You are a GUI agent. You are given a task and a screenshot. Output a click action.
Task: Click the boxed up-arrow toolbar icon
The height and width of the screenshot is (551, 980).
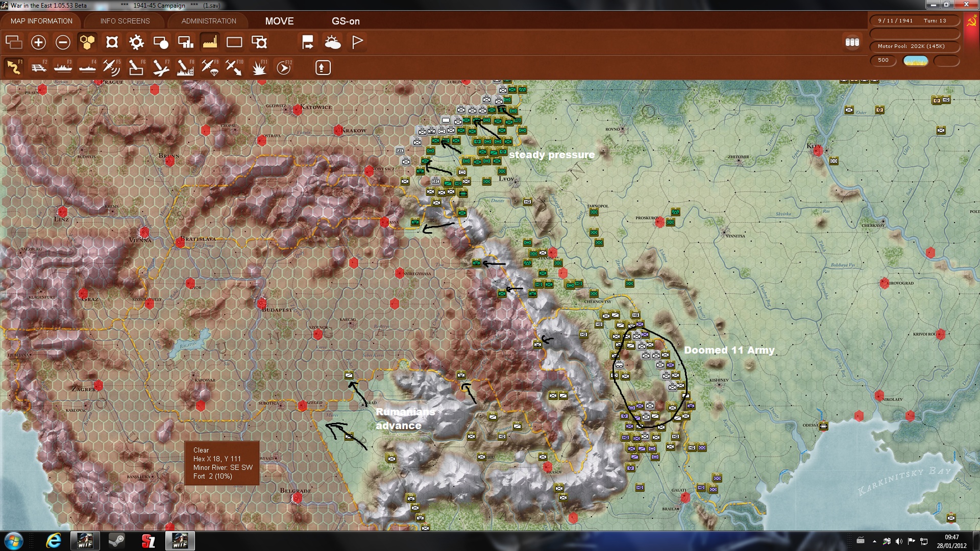click(323, 67)
